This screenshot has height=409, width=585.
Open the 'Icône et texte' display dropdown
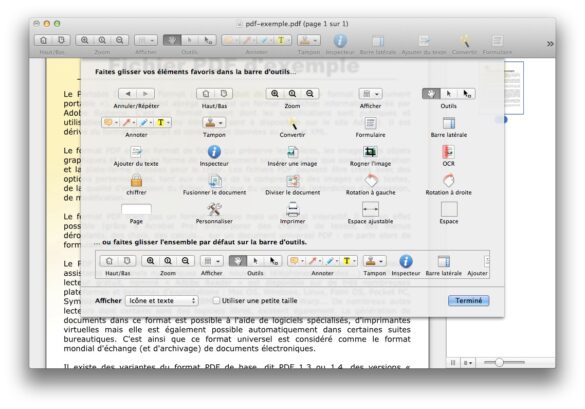click(162, 301)
